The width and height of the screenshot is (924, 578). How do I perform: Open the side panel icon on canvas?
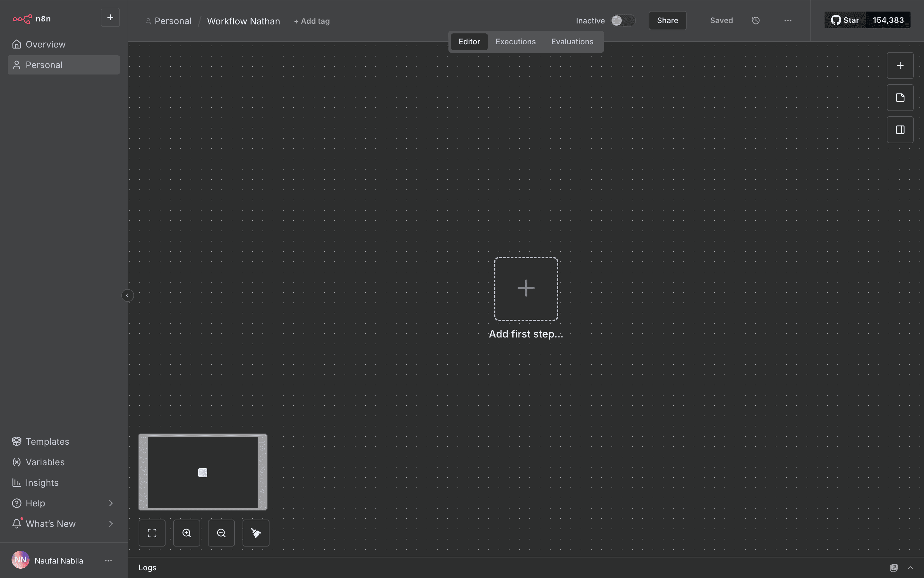click(x=900, y=130)
